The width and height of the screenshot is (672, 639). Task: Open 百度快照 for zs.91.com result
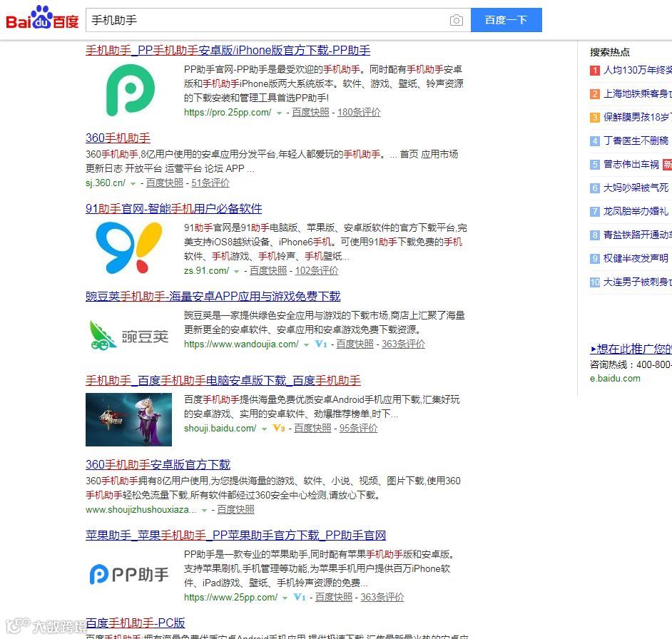click(x=268, y=271)
